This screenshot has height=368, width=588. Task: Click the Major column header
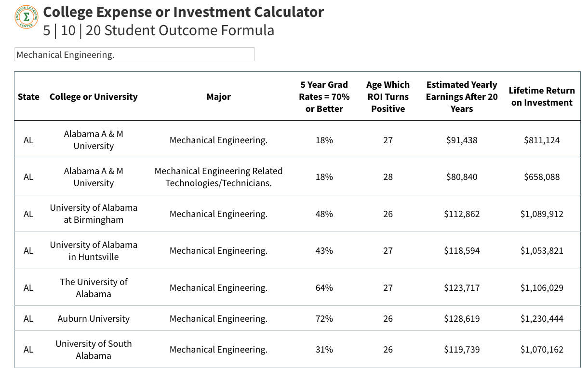(x=218, y=96)
